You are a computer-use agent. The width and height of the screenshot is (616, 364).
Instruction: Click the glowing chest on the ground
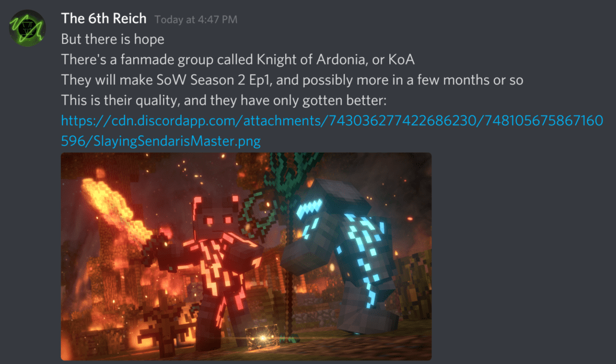click(261, 336)
